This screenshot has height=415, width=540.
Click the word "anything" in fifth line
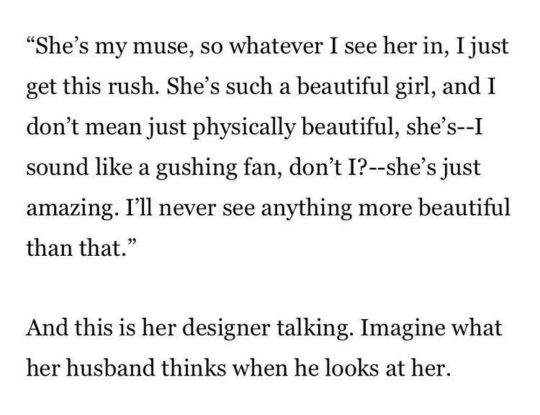307,209
